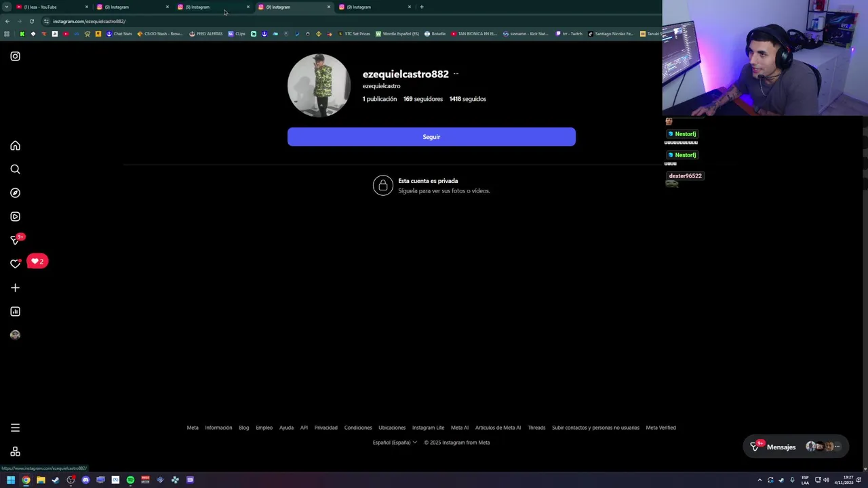The image size is (868, 488).
Task: Open the Dashboard chart icon in the sidebar
Action: [15, 312]
